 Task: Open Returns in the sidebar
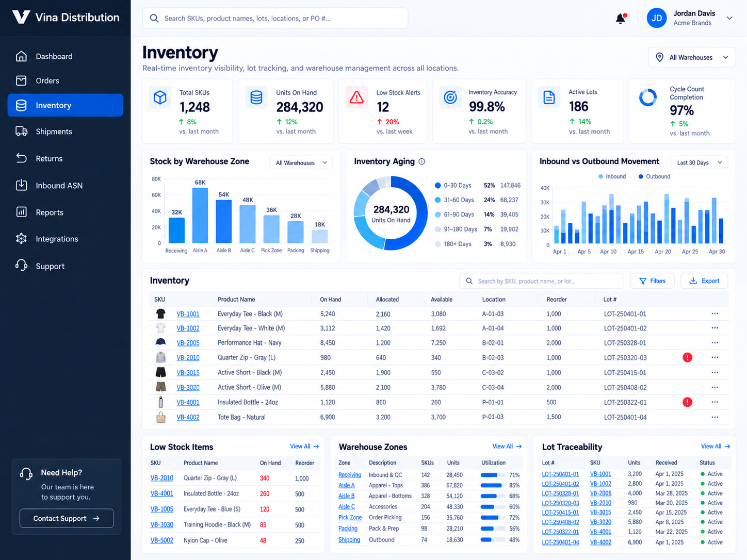coord(66,158)
